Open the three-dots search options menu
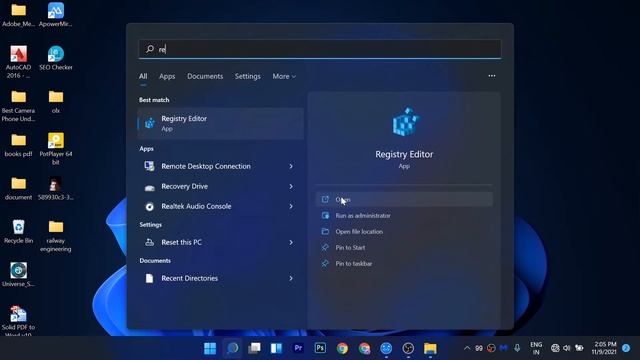The width and height of the screenshot is (640, 360). (x=491, y=76)
